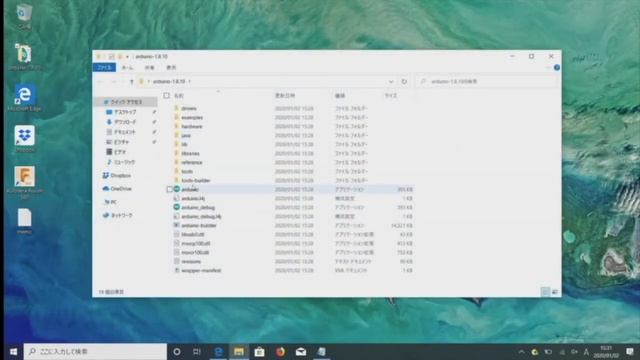Select the libusb0.dll file icon
Screen dimensions: 640x360
tap(177, 234)
